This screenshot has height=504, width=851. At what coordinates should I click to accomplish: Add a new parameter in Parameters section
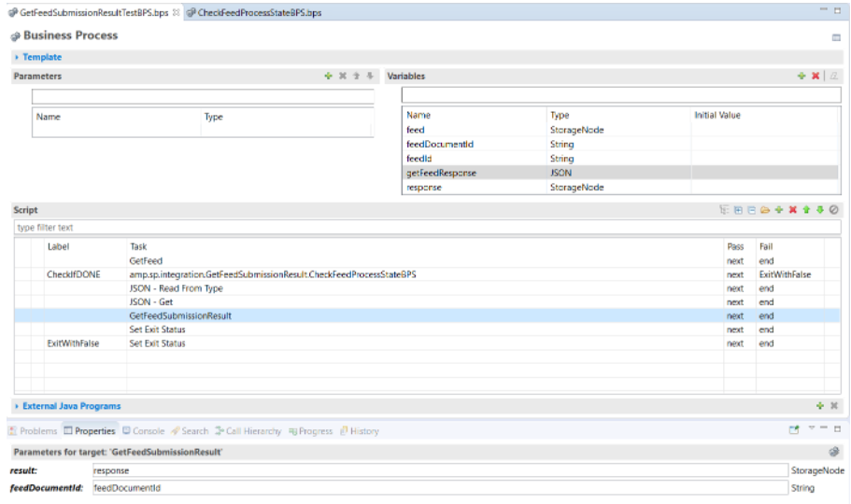tap(329, 76)
